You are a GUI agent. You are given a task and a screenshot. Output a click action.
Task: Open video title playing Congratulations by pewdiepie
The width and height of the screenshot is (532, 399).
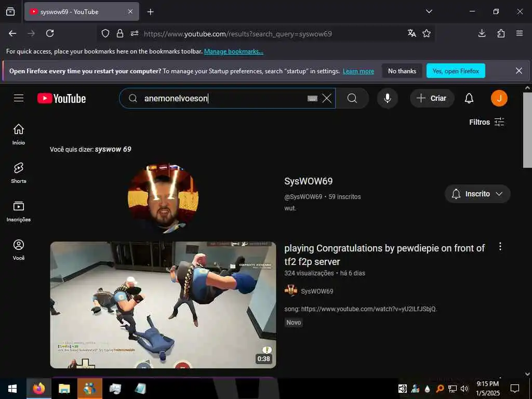[384, 255]
